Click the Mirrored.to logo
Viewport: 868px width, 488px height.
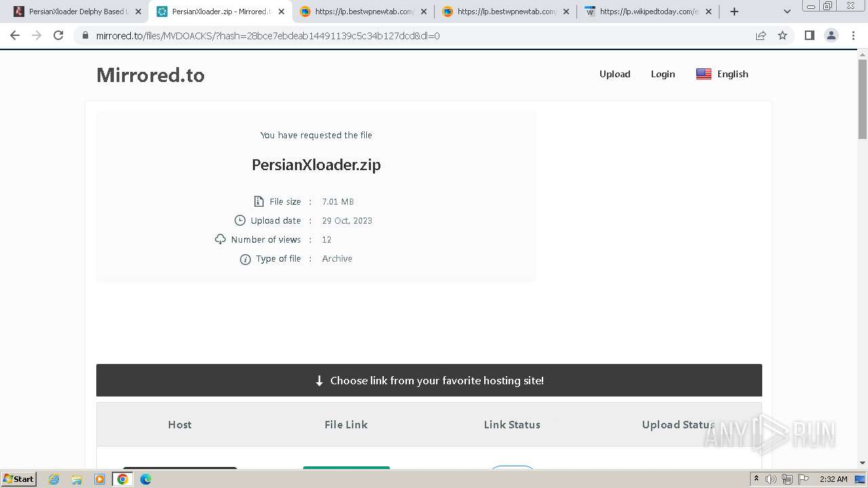coord(151,75)
